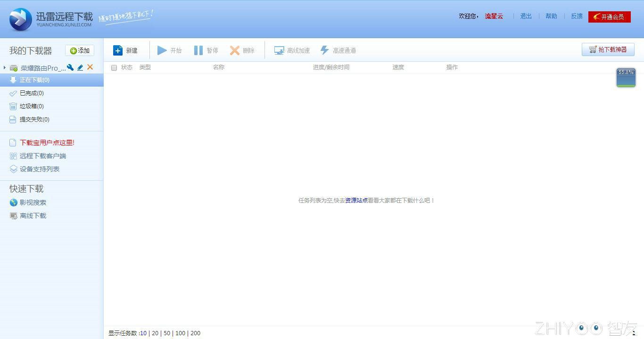The height and width of the screenshot is (339, 644).
Task: Open 反馈 feedback page
Action: point(577,16)
